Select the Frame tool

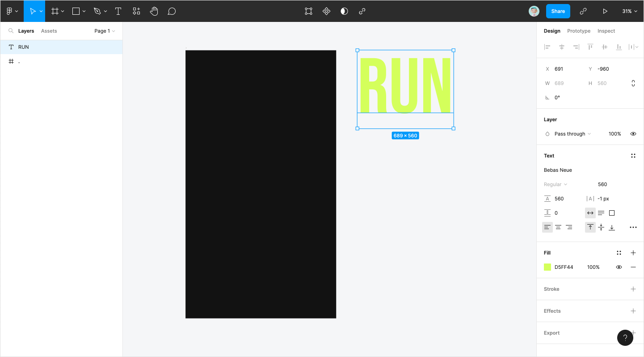coord(55,11)
